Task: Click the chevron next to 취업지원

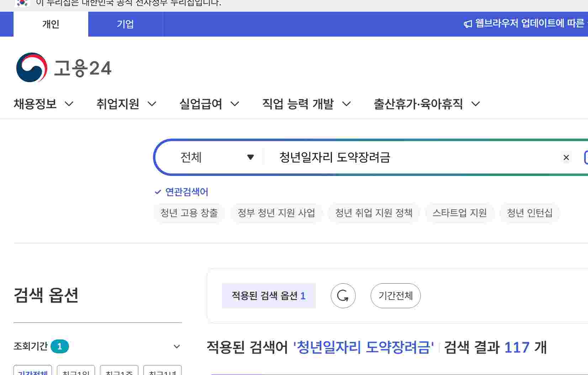Action: pyautogui.click(x=152, y=104)
